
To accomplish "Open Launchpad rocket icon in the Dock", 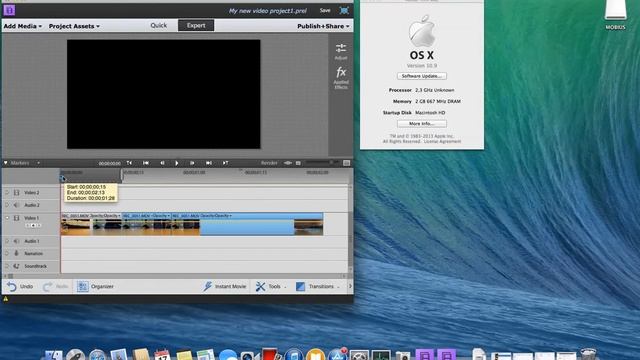I will pyautogui.click(x=76, y=355).
